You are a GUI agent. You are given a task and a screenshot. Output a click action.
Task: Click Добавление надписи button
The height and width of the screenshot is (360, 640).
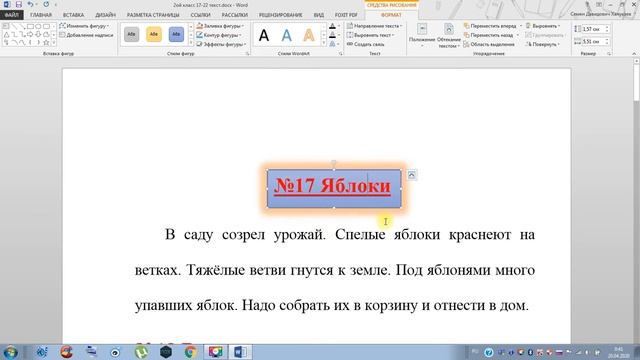pyautogui.click(x=86, y=35)
